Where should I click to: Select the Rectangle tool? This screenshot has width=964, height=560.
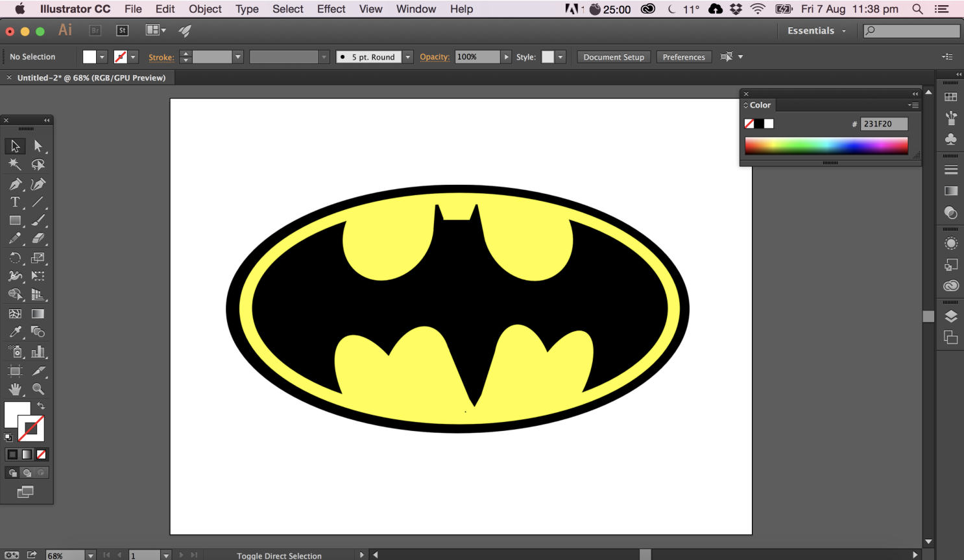pyautogui.click(x=15, y=220)
